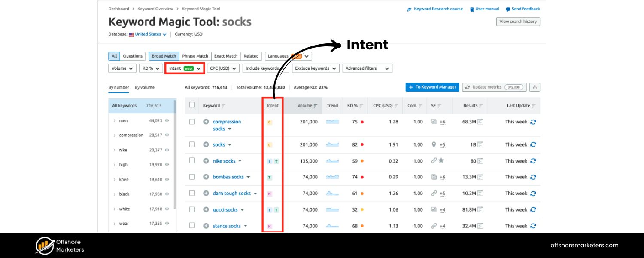
Task: Open View search history
Action: tap(518, 21)
